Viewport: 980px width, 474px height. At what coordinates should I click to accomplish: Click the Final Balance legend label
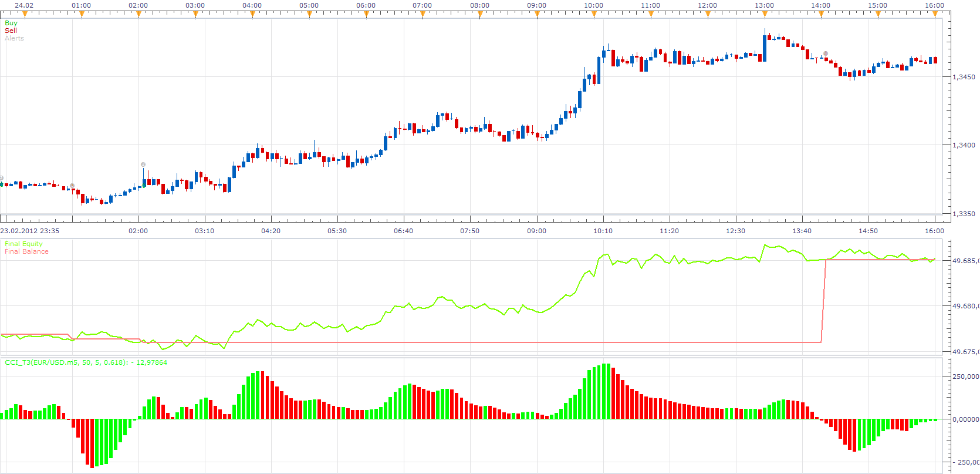click(27, 251)
